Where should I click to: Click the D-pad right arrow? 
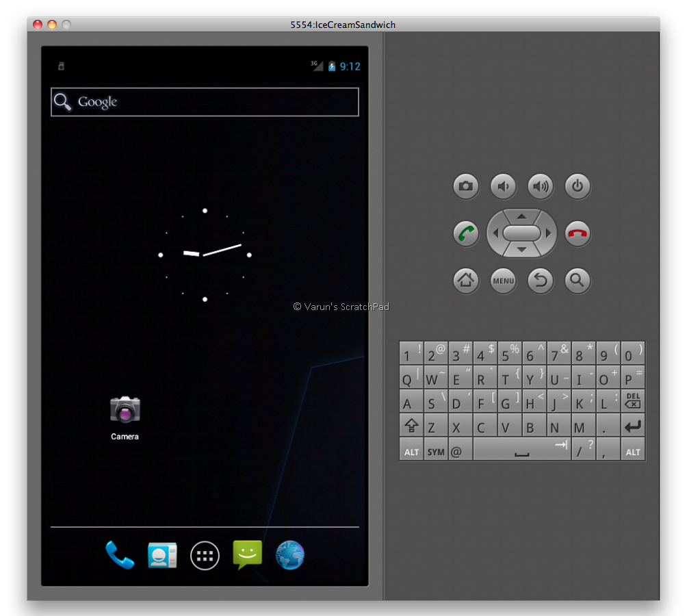pyautogui.click(x=548, y=233)
